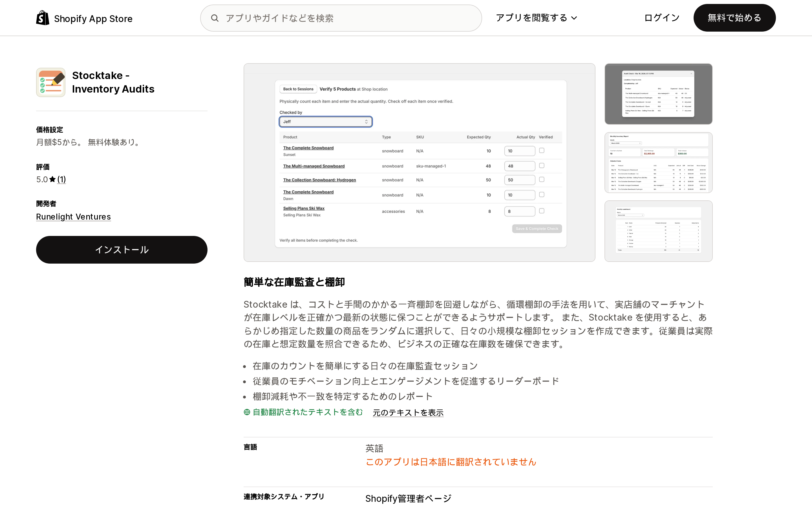Click the Shopify bag logo icon
Viewport: 812px width, 508px height.
tap(43, 18)
